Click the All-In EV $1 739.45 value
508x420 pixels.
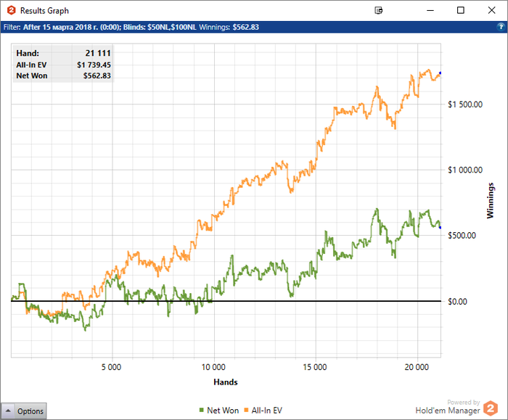(x=94, y=65)
